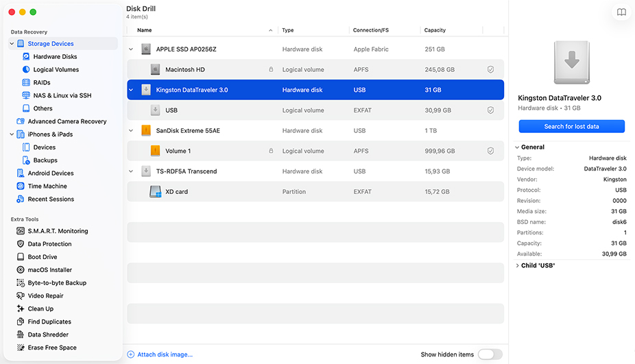Sort by the Type column header
This screenshot has width=635, height=364.
coord(287,30)
